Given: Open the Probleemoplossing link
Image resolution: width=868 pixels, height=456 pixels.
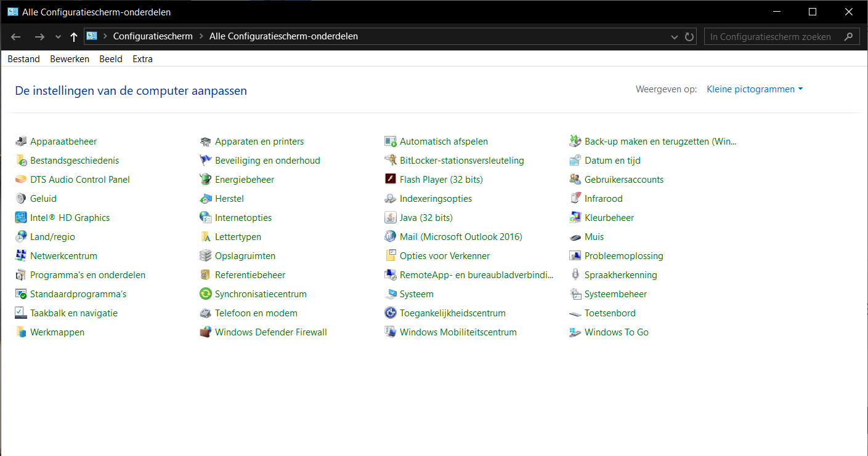Looking at the screenshot, I should (x=624, y=256).
